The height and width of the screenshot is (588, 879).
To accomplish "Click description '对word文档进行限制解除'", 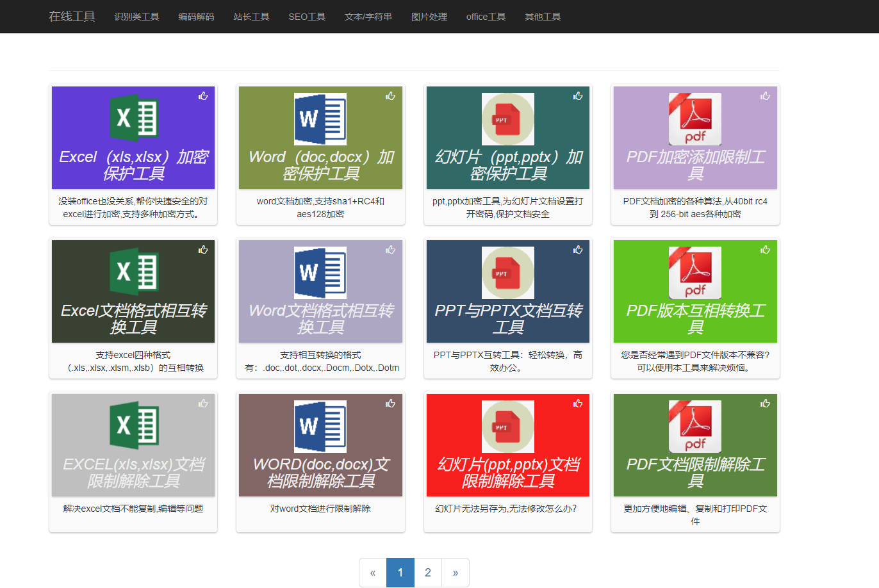I will click(x=320, y=509).
